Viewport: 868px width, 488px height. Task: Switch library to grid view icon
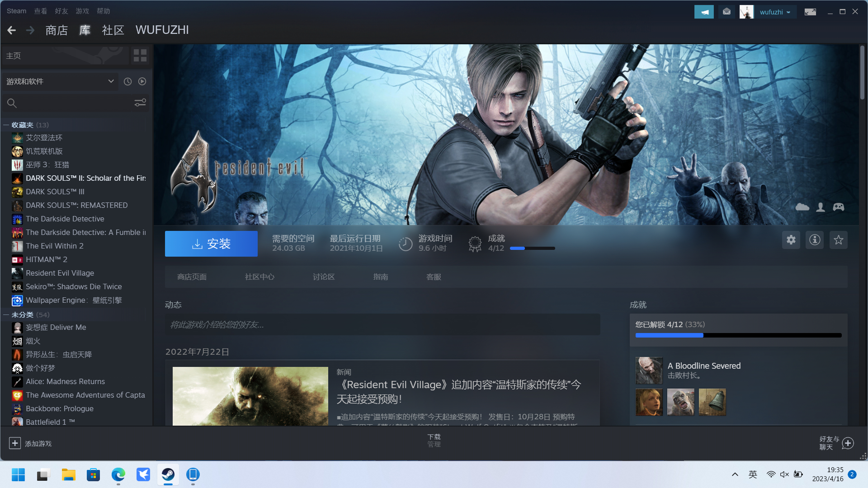tap(140, 56)
